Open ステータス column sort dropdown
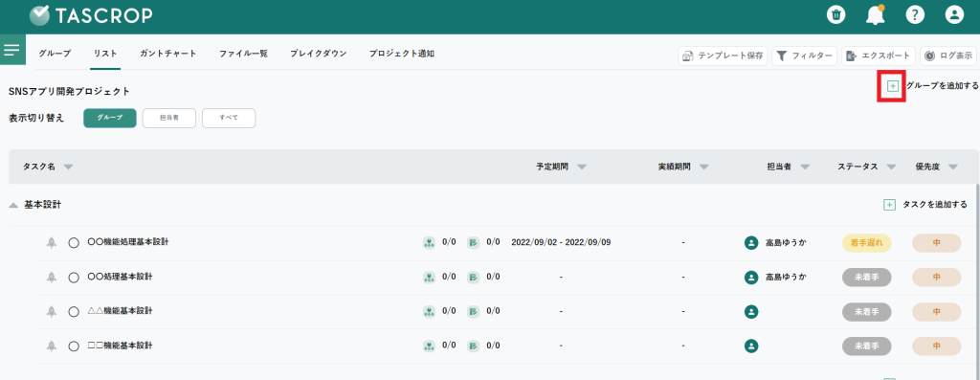The image size is (980, 380). 891,168
